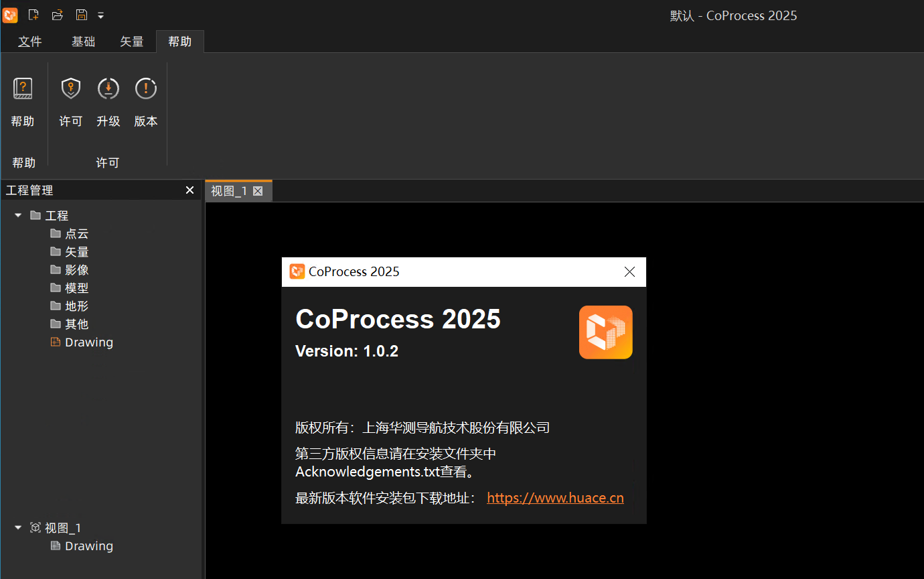Select the 升级 upgrade icon

pos(108,88)
